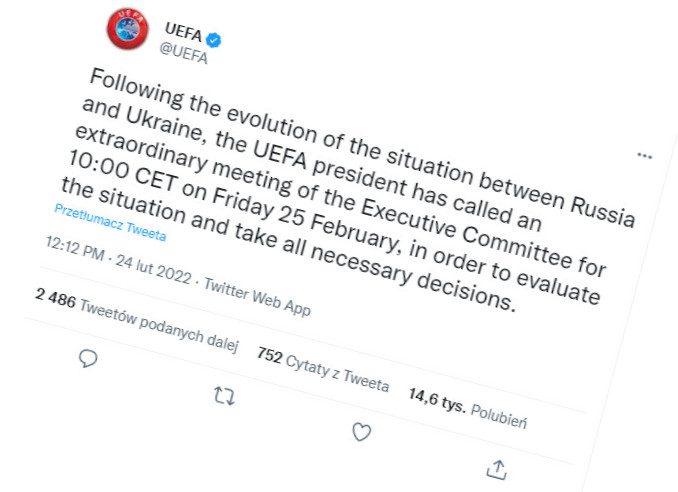Click the retweet arrows icon
678x492 pixels.
coord(224,396)
